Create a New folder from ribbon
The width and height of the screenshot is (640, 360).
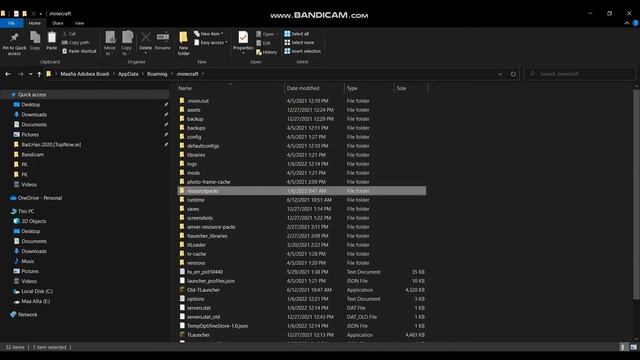pos(183,43)
